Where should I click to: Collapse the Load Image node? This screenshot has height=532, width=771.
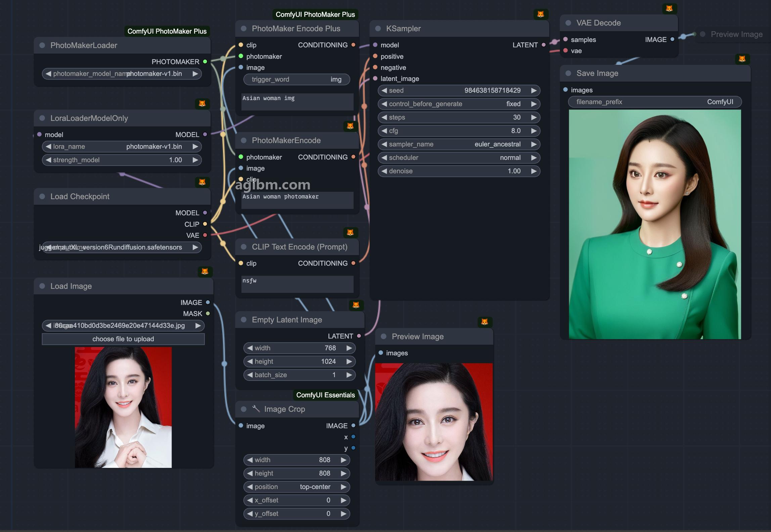pos(42,286)
